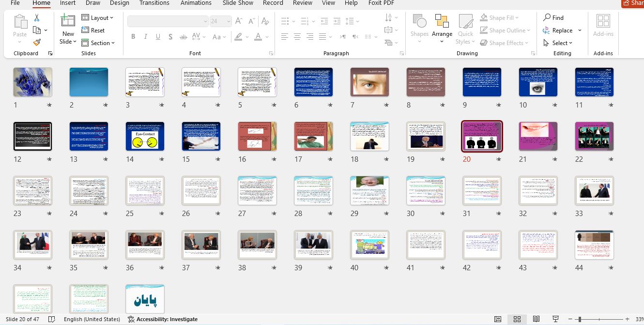This screenshot has width=644, height=325.
Task: Start Slide Show from status bar icon
Action: (555, 319)
